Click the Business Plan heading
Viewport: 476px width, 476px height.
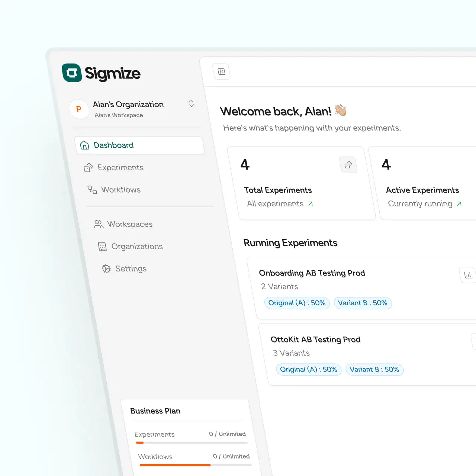click(155, 411)
